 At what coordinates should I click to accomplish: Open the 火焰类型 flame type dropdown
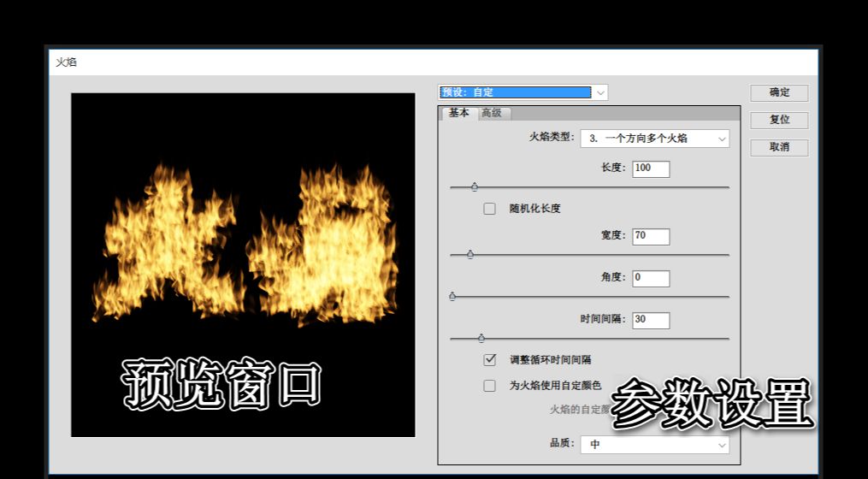tap(654, 139)
